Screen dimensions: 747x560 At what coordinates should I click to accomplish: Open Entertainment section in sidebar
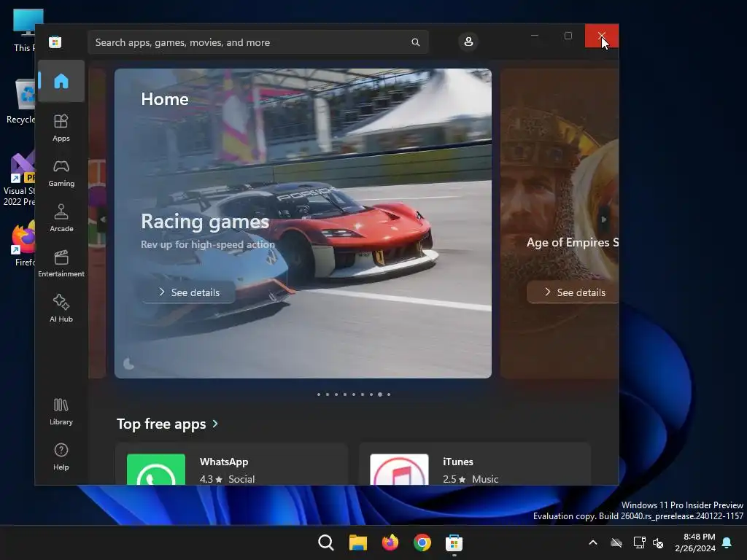pyautogui.click(x=61, y=263)
